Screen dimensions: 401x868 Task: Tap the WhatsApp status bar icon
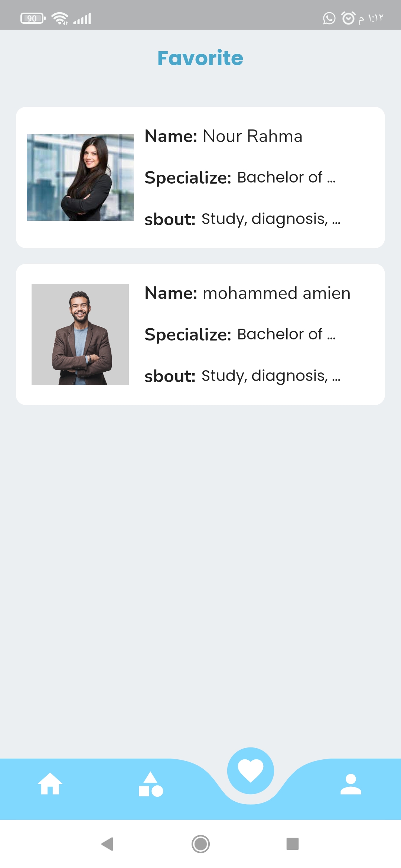point(329,18)
